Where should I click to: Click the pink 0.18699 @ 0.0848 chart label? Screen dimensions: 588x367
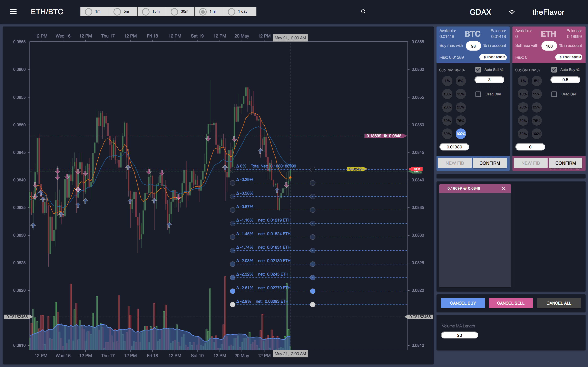pyautogui.click(x=384, y=136)
